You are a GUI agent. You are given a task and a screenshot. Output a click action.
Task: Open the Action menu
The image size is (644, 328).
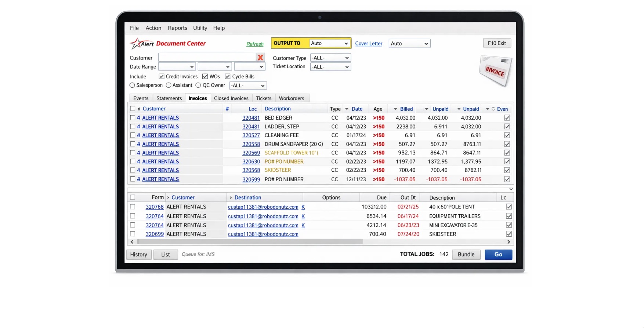pos(153,28)
